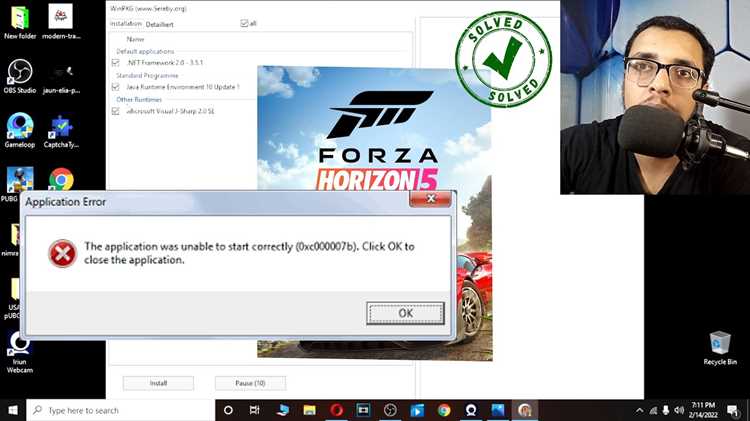
Task: Uncheck the Microsoft Visual J-Sharp 2.0 SE checkbox
Action: [x=115, y=111]
